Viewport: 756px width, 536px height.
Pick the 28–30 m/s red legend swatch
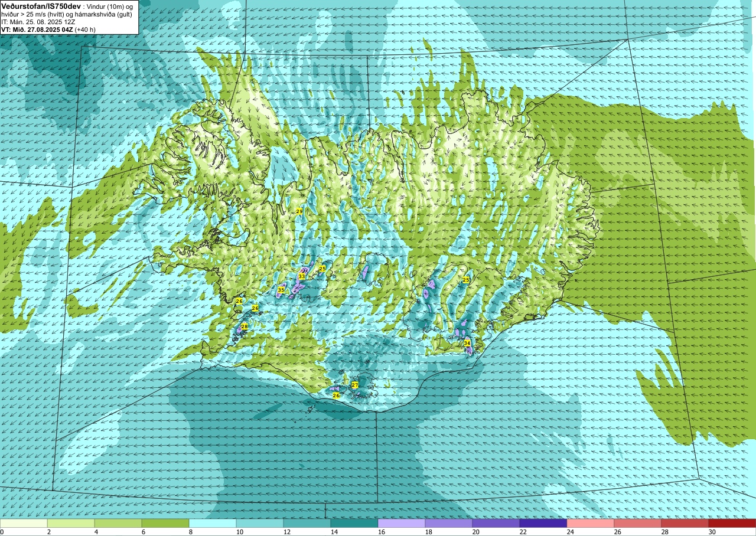pyautogui.click(x=685, y=523)
